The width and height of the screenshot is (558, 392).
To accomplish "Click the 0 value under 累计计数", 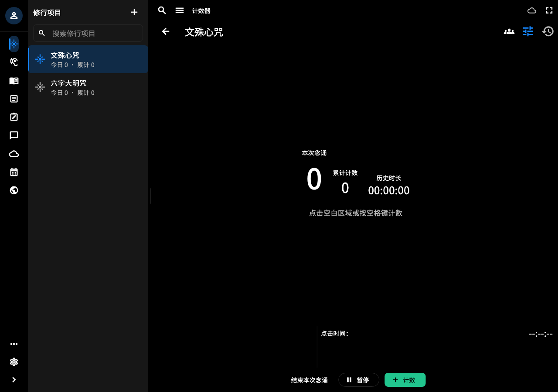I will [x=345, y=188].
